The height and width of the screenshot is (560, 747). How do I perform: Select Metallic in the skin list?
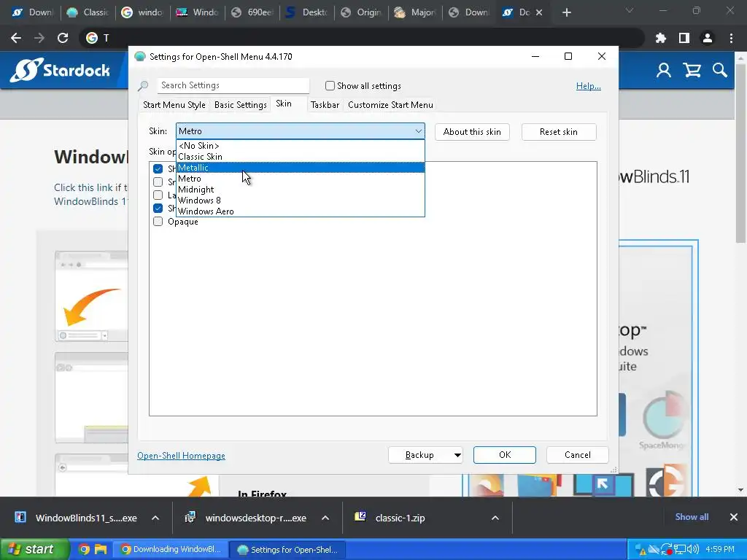[x=300, y=168]
